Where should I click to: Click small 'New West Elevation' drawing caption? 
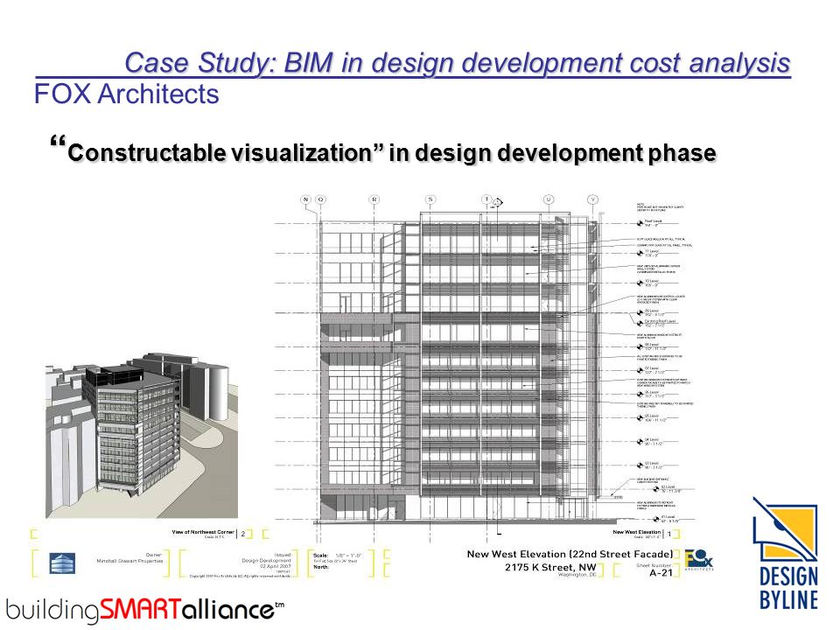tap(637, 532)
